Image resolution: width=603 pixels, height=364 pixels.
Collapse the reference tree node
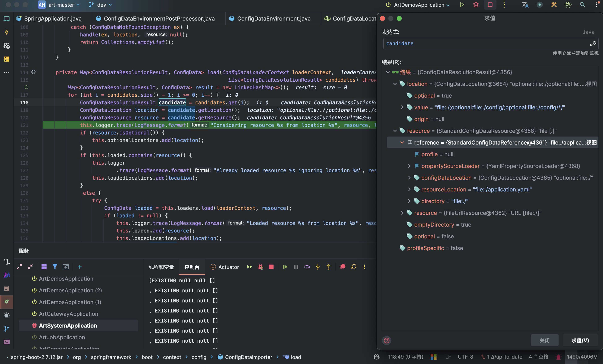tap(402, 142)
